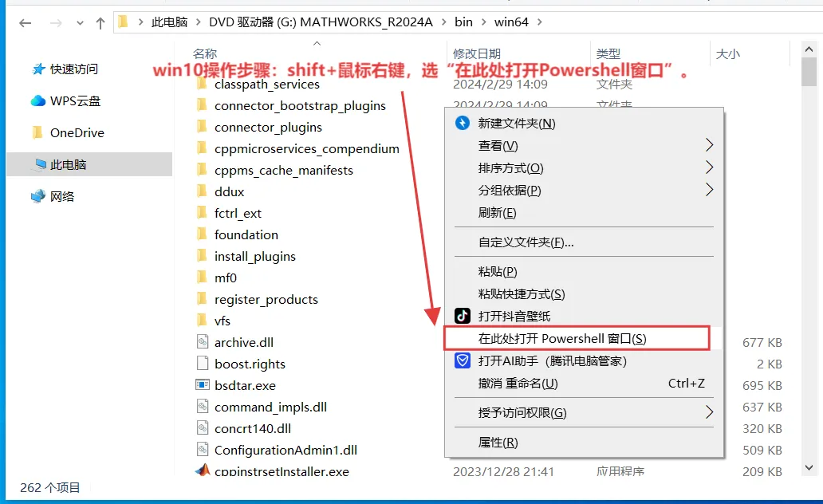Viewport: 823px width, 504px height.
Task: Select bin in the address breadcrumb
Action: 463,22
